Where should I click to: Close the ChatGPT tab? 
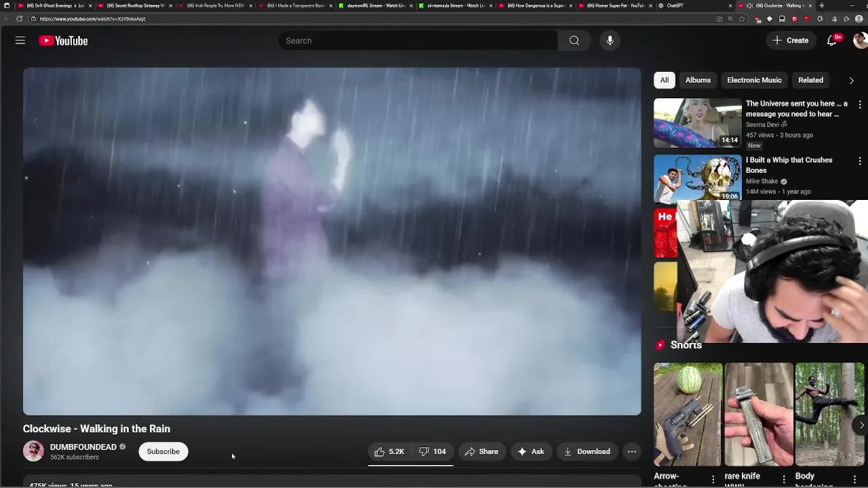point(730,5)
